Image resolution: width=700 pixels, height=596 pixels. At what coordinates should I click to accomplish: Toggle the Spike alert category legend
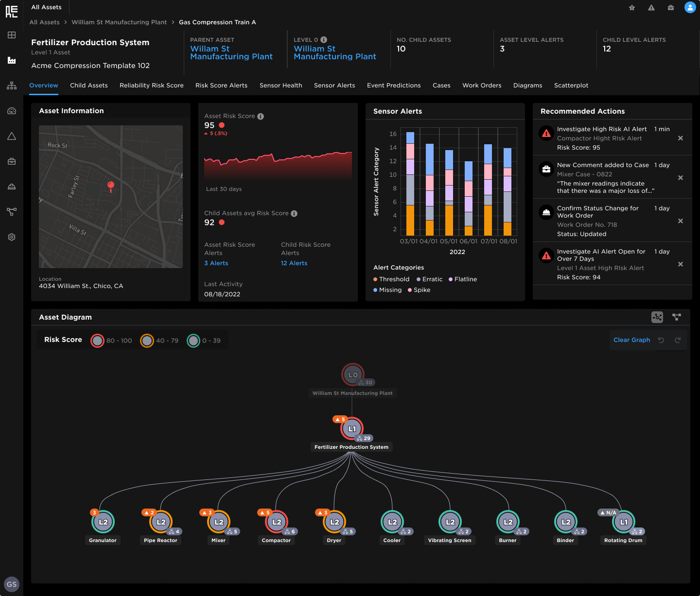pyautogui.click(x=419, y=290)
